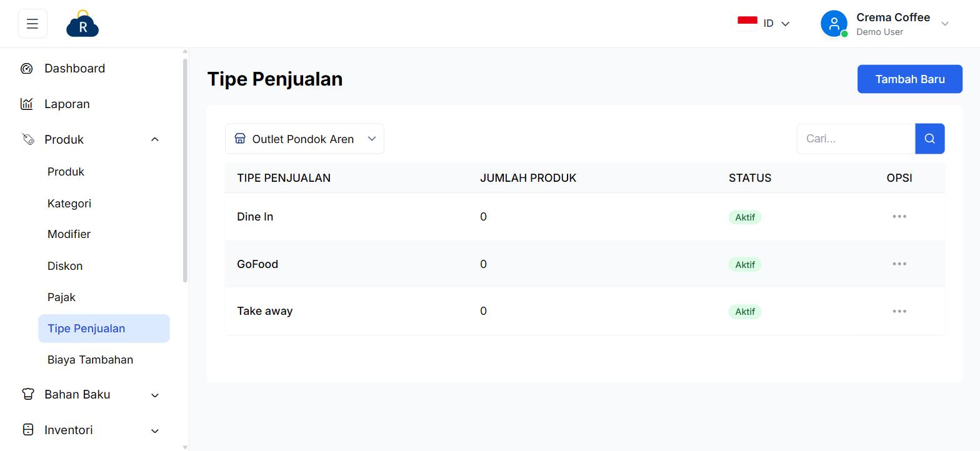Click the Aktif badge in Take away row
This screenshot has height=451, width=980.
point(745,312)
